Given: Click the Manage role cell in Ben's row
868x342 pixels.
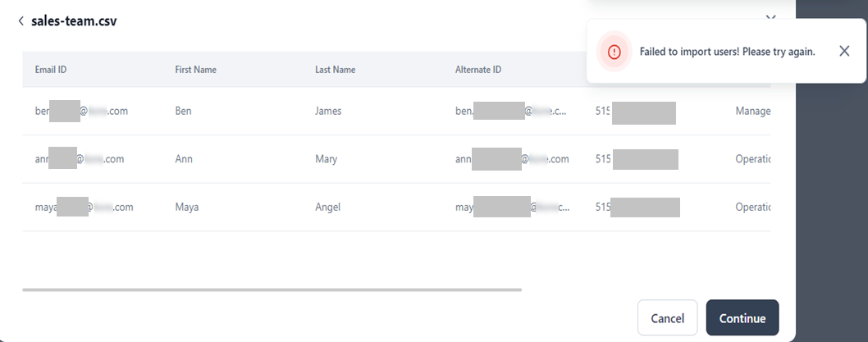Looking at the screenshot, I should tap(752, 111).
